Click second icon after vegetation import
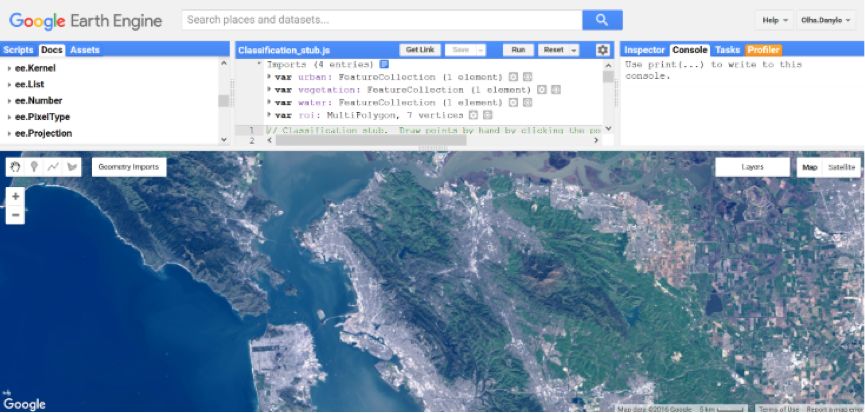The image size is (865, 413). point(556,89)
